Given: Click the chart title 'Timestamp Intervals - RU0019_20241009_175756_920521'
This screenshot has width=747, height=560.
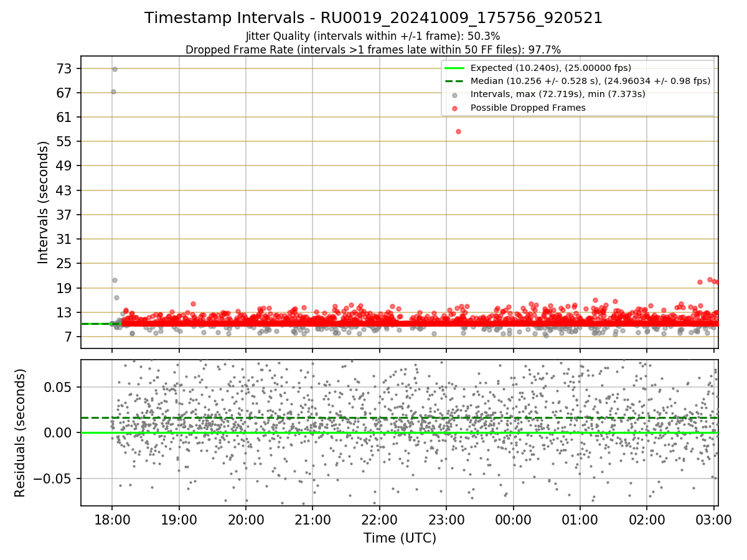Looking at the screenshot, I should pos(374,18).
